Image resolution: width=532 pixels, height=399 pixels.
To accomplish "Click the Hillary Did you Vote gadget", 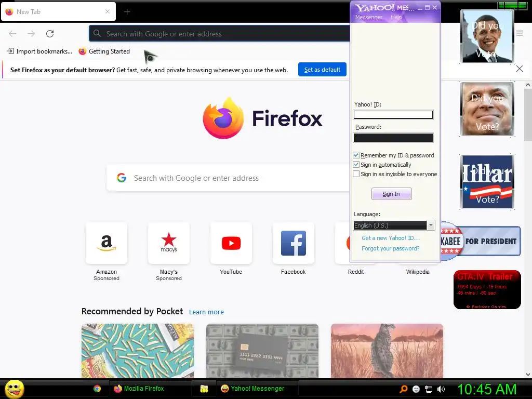I will [487, 182].
